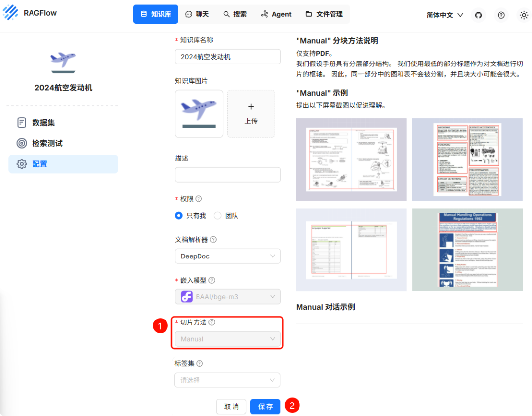
Task: Open the help question mark icon in header
Action: coord(501,15)
